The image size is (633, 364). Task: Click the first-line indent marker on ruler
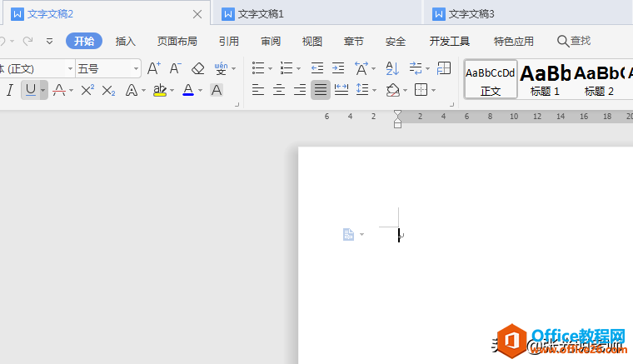tap(397, 114)
